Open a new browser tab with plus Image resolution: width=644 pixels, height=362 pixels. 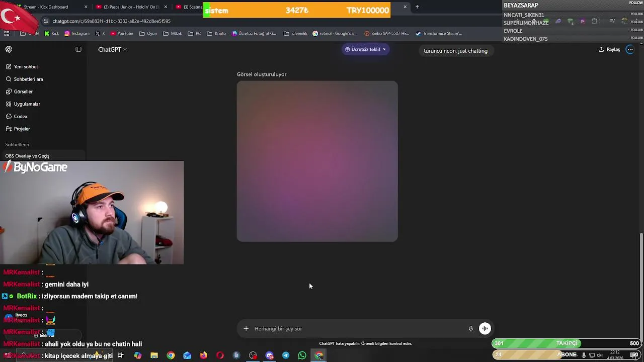[x=417, y=7]
